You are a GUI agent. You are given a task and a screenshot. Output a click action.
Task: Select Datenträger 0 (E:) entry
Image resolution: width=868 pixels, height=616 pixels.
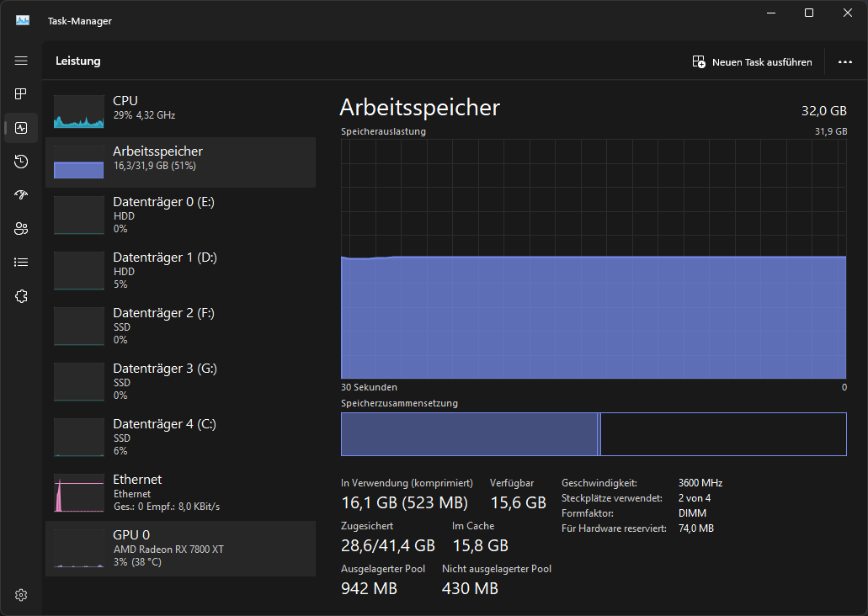pyautogui.click(x=180, y=215)
